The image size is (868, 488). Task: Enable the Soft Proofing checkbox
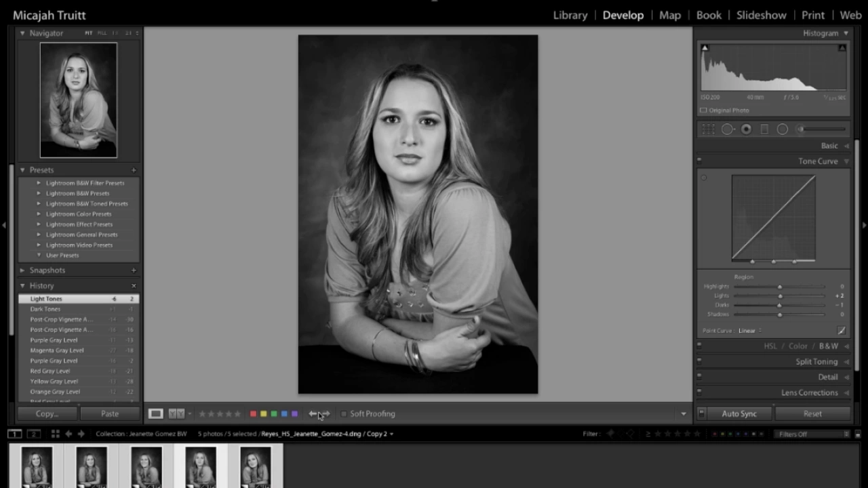tap(344, 413)
